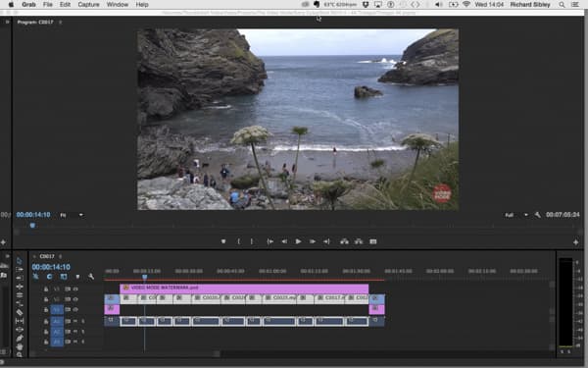Image resolution: width=588 pixels, height=368 pixels.
Task: Open the Program monitor panel menu
Action: pyautogui.click(x=61, y=23)
